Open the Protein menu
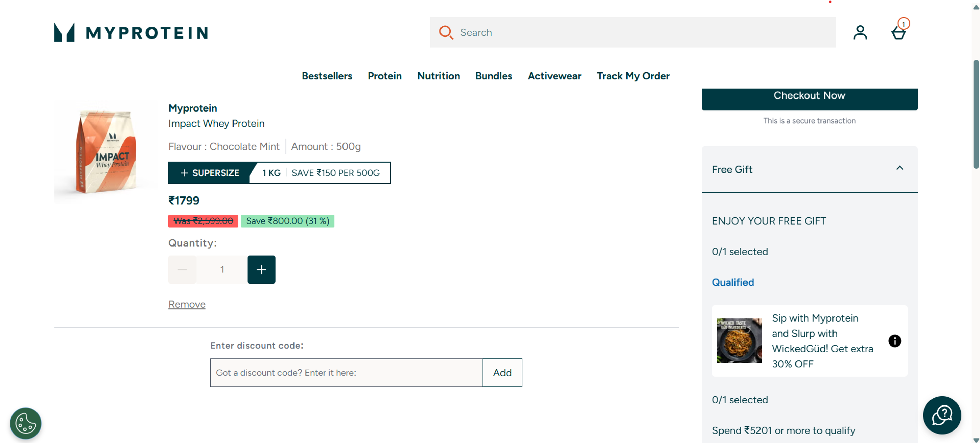This screenshot has height=443, width=980. pyautogui.click(x=385, y=76)
